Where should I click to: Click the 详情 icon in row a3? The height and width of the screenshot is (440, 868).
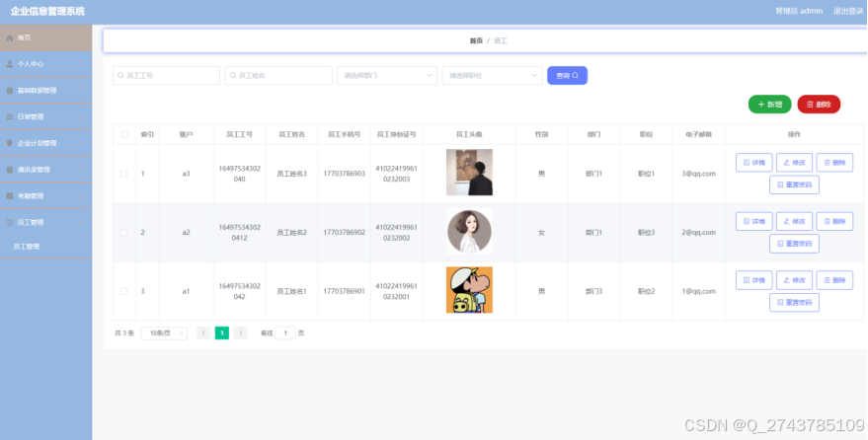[747, 163]
